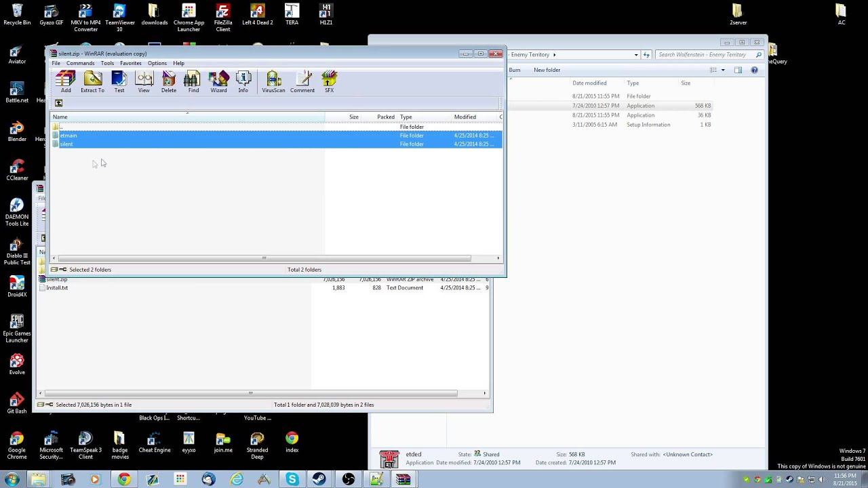Screen dimensions: 868x488
Task: Sort by Packed column
Action: (x=379, y=117)
